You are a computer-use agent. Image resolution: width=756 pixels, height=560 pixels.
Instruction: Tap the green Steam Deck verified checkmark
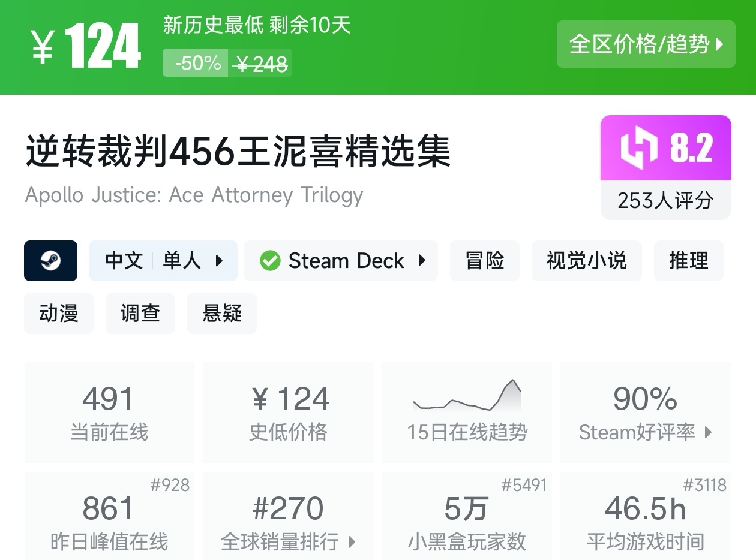(x=270, y=261)
